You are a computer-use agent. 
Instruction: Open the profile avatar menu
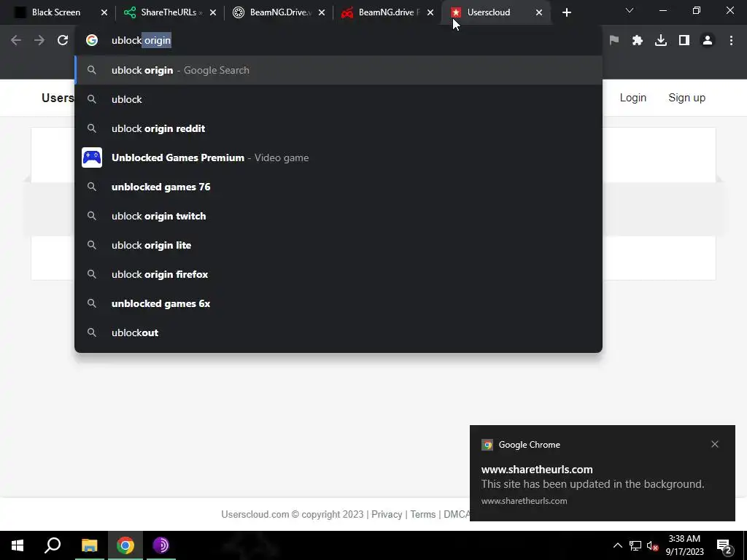click(708, 41)
